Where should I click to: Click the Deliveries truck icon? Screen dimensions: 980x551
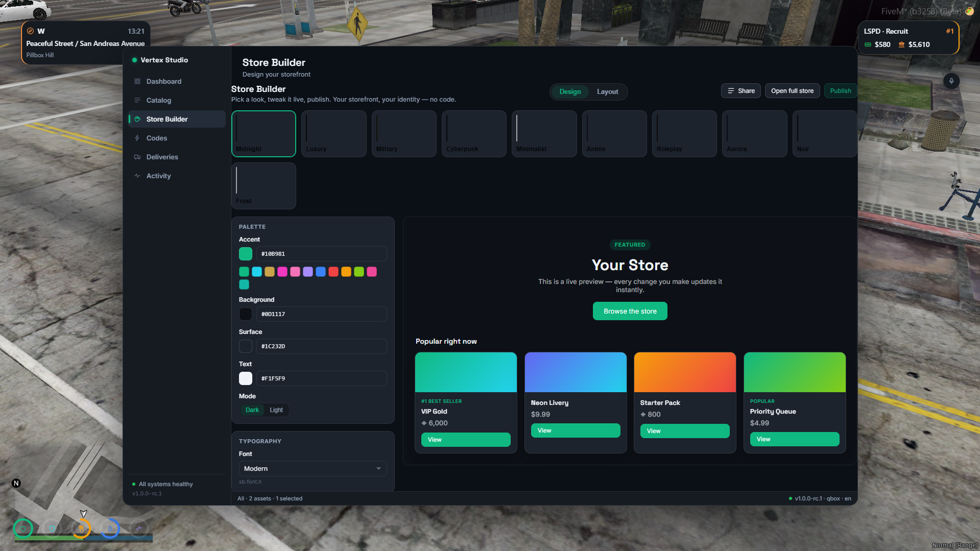click(x=137, y=157)
